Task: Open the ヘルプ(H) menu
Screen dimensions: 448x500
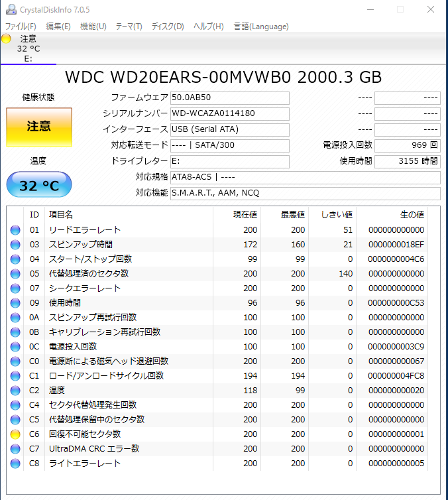Action: 209,26
